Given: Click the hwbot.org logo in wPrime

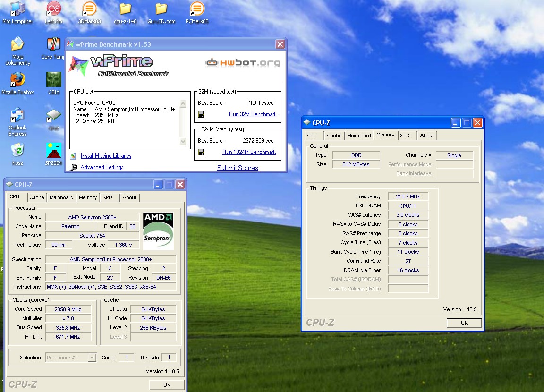Looking at the screenshot, I should click(x=243, y=63).
